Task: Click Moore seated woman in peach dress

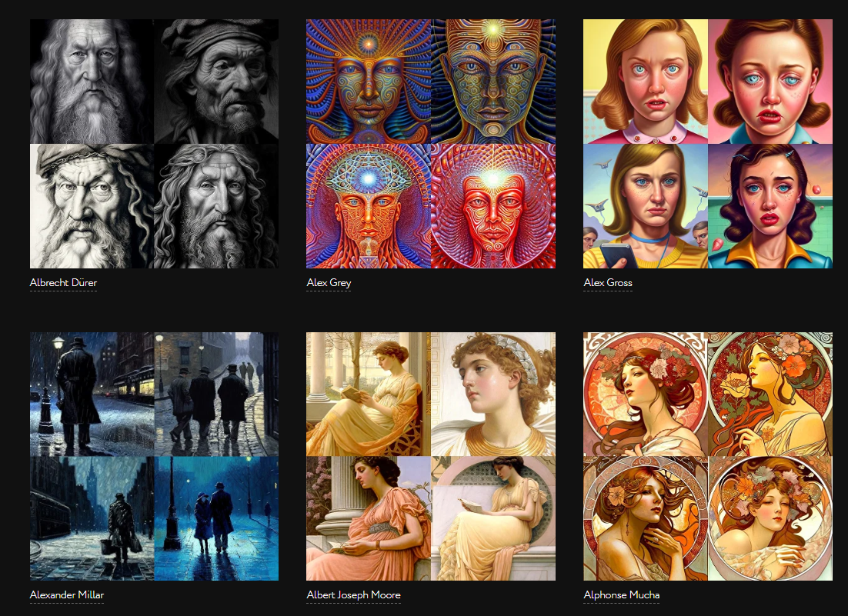Action: tap(369, 518)
